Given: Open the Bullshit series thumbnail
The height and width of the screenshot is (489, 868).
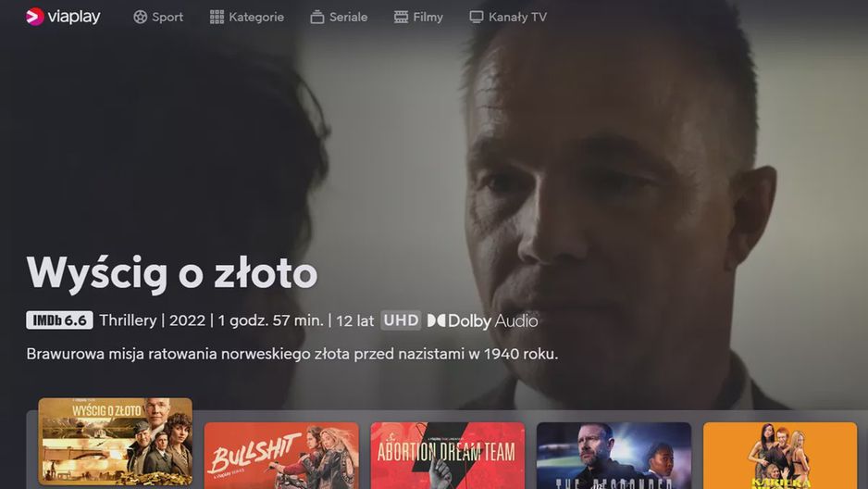Looking at the screenshot, I should click(x=281, y=456).
